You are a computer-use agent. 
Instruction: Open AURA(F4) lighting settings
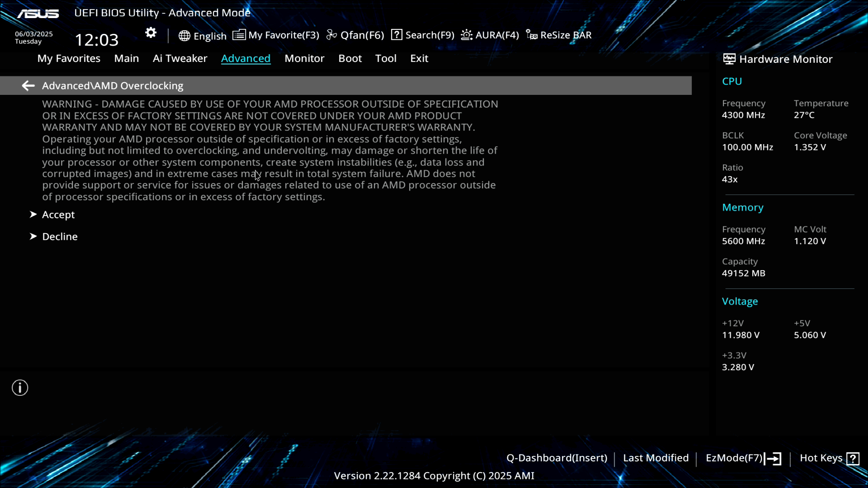point(490,35)
